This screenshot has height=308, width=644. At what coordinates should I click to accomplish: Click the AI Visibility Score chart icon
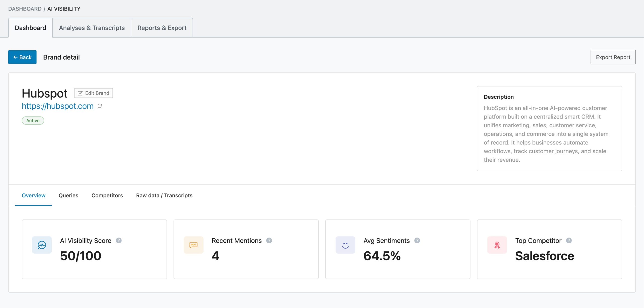pyautogui.click(x=42, y=245)
